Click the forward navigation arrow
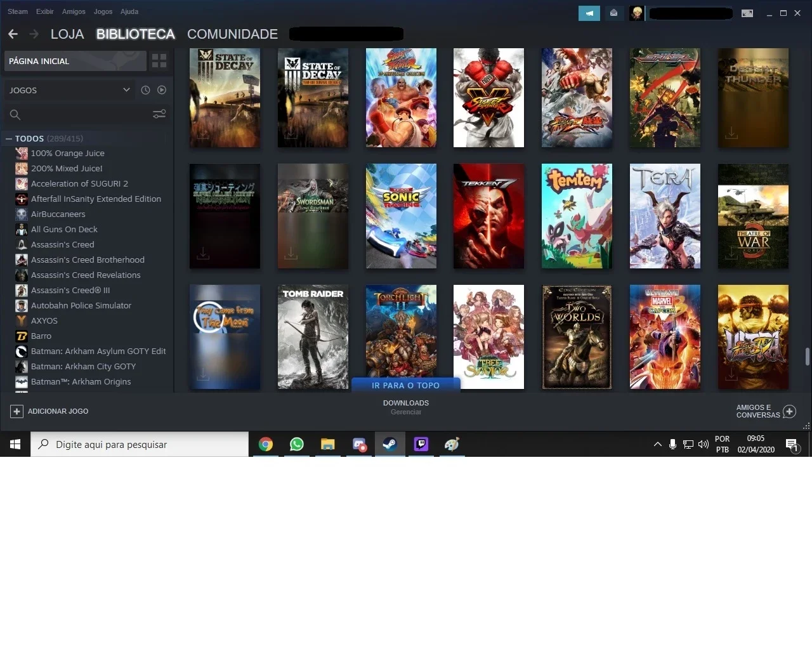This screenshot has width=812, height=651. [x=34, y=34]
